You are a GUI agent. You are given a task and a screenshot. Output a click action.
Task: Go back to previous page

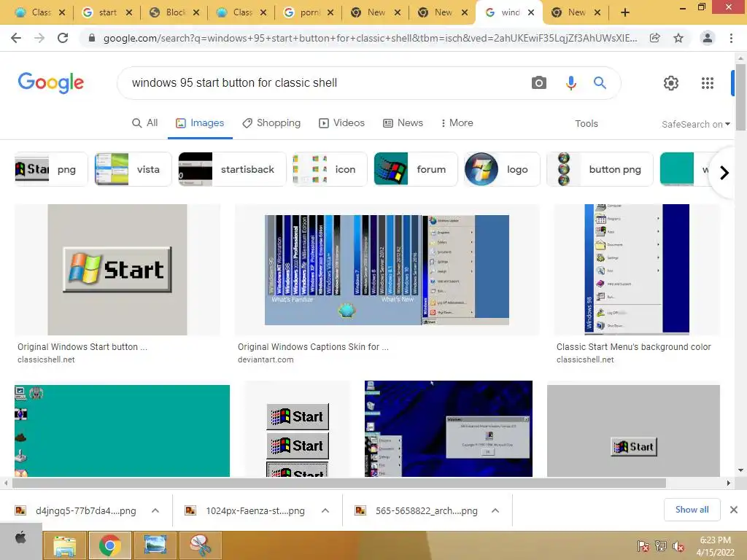(16, 38)
